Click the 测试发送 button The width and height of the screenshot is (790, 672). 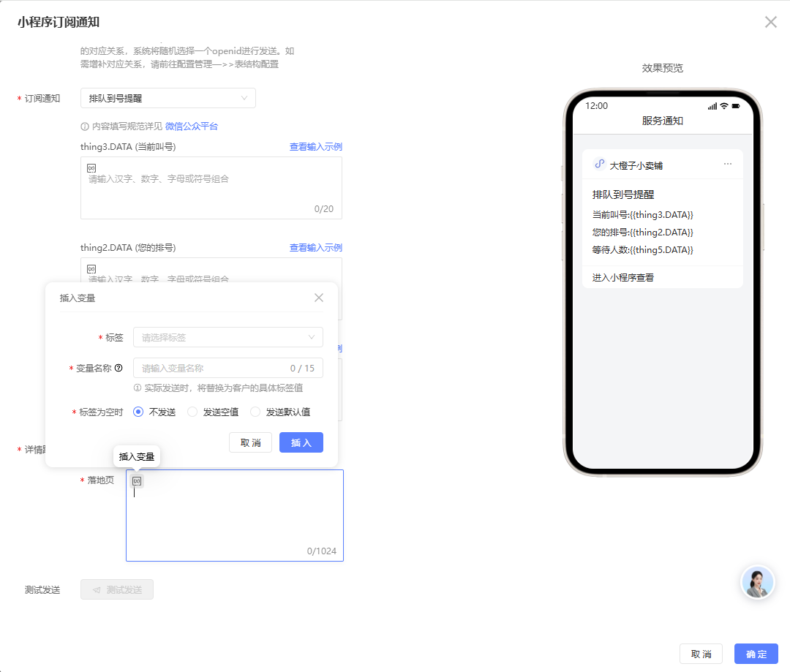pyautogui.click(x=117, y=590)
